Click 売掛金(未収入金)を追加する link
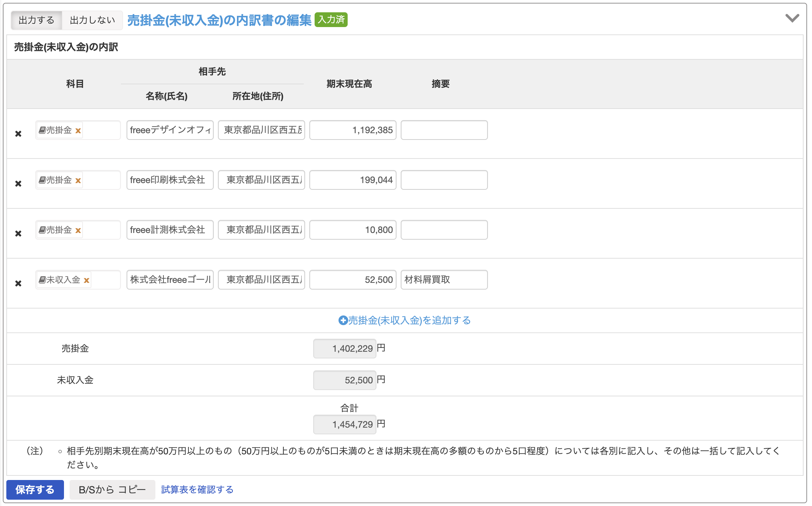 [409, 320]
